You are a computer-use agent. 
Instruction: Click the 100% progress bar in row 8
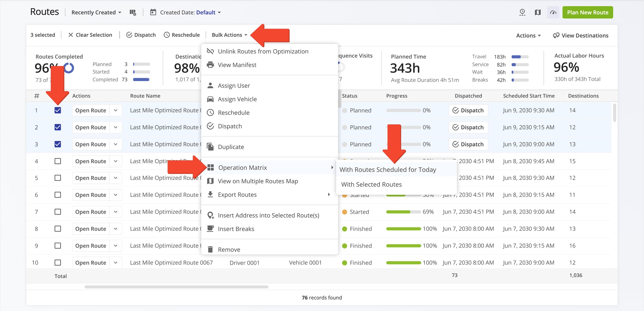point(403,229)
